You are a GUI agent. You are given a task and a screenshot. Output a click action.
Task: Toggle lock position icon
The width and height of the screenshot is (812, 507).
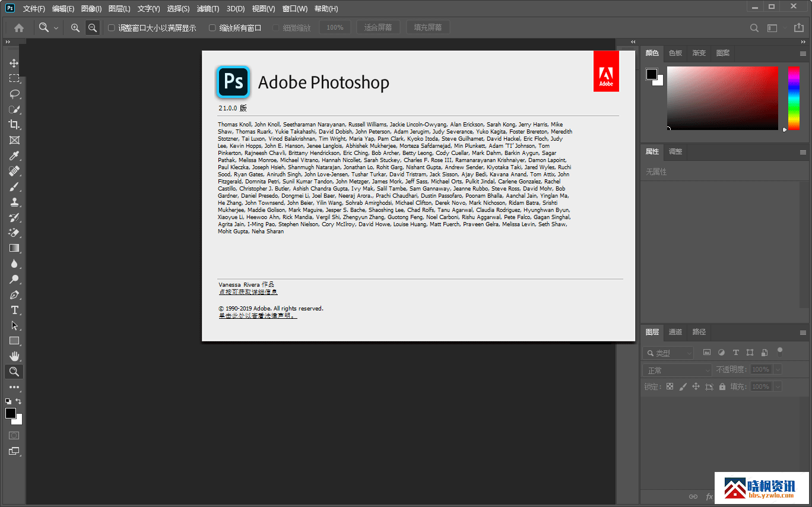(696, 386)
